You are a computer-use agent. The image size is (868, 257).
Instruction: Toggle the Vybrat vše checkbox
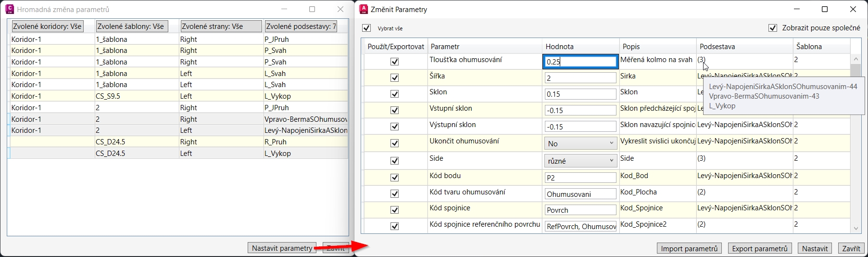[367, 28]
